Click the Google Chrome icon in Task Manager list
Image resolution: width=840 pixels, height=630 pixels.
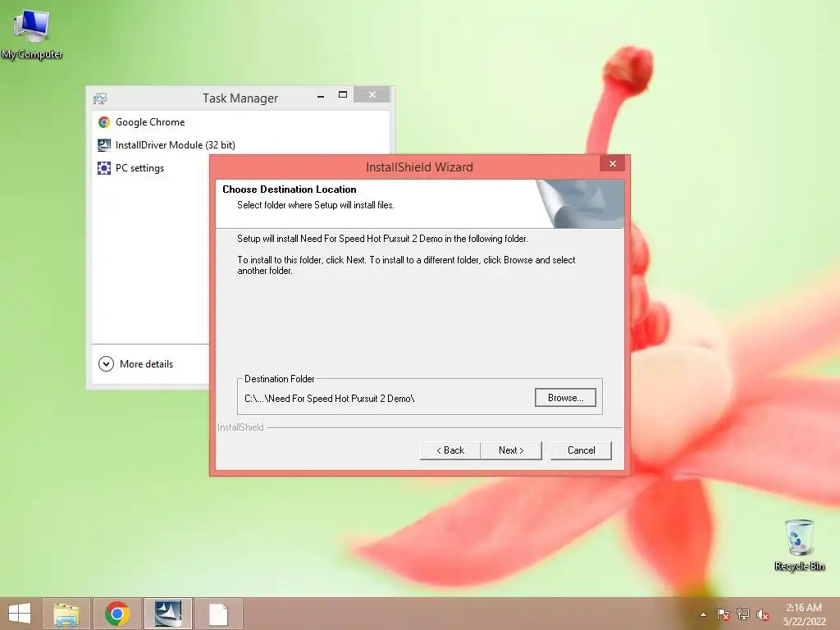(x=104, y=122)
